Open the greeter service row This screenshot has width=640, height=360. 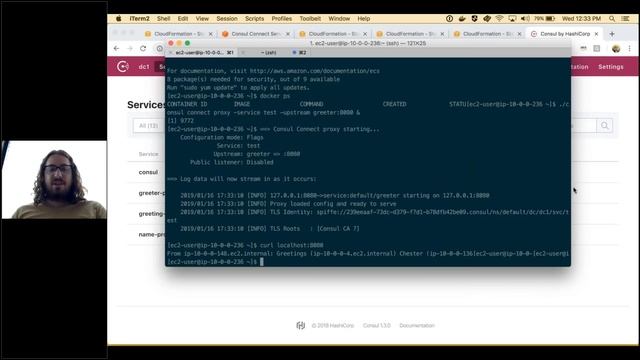click(151, 193)
